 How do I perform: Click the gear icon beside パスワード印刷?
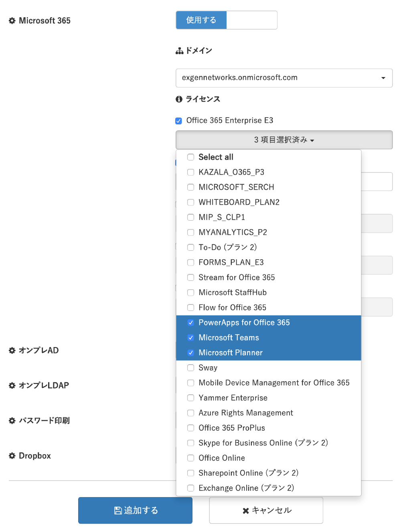pyautogui.click(x=12, y=421)
